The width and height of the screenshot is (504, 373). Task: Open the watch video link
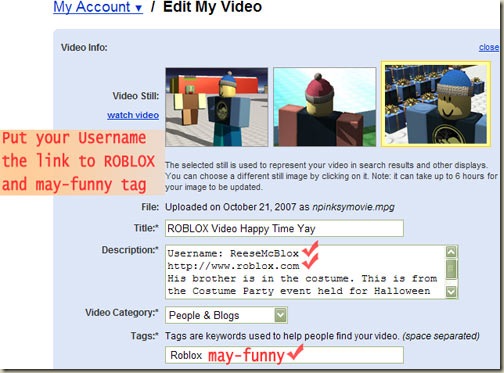(x=133, y=115)
